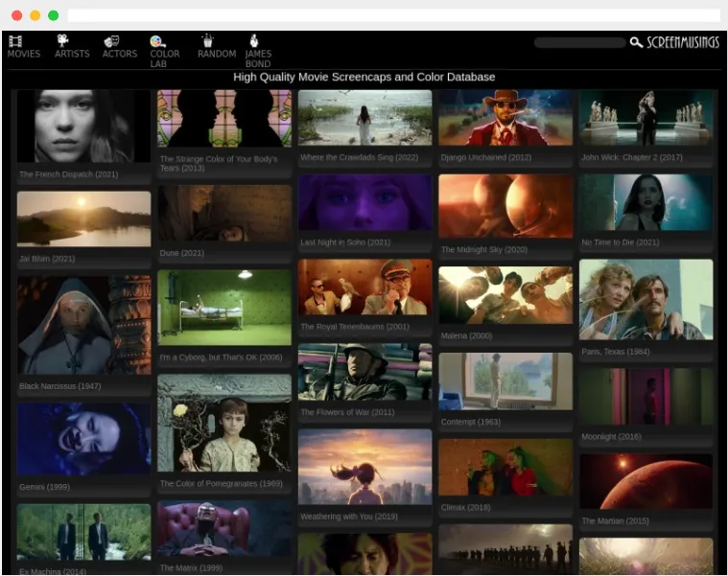Open The Midnight Sky thumbnail
Viewport: 728px width, 576px height.
click(x=505, y=206)
